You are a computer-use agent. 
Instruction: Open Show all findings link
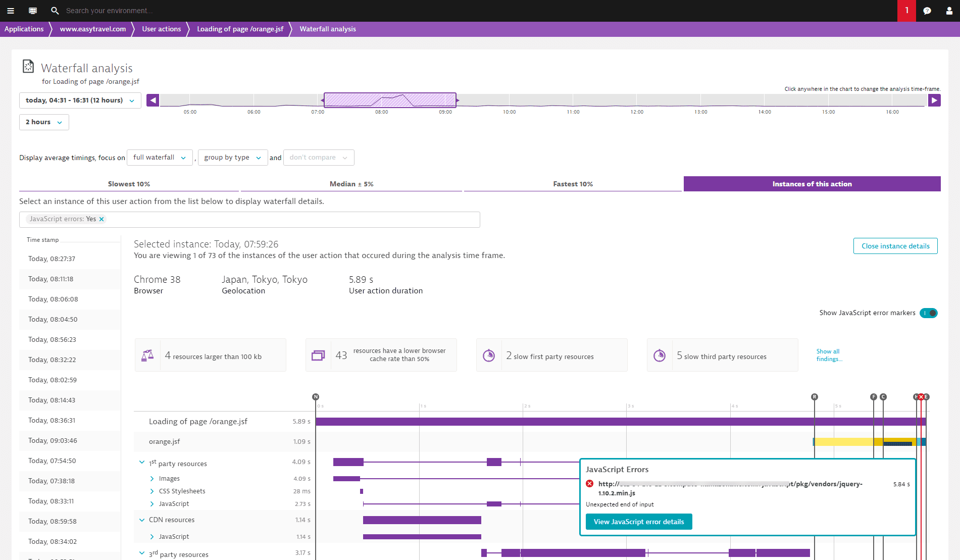tap(828, 355)
